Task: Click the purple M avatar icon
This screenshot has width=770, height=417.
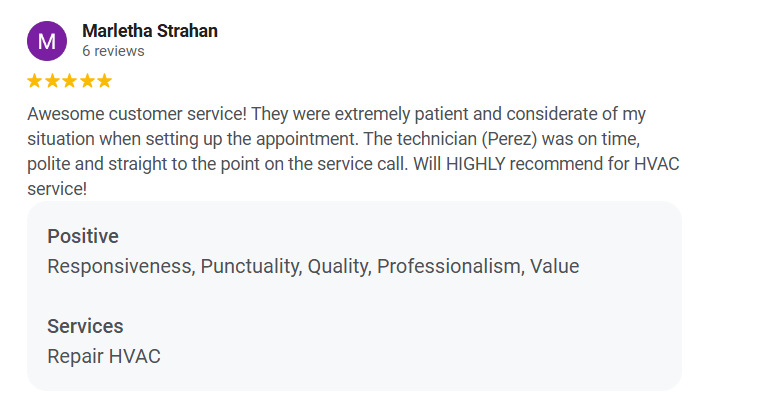Action: (x=47, y=41)
